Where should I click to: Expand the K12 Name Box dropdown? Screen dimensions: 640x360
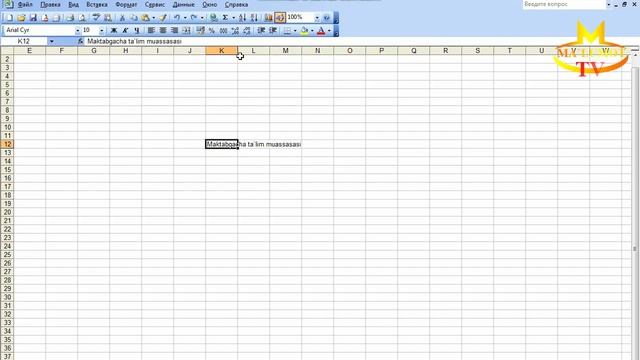pyautogui.click(x=51, y=41)
